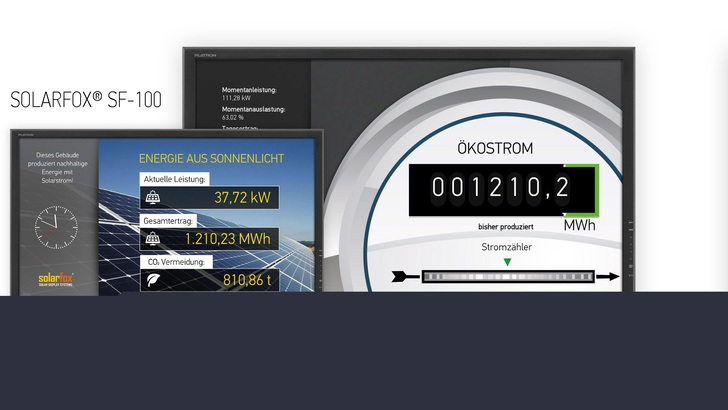Click the green-framed last digit of the counter
The height and width of the screenshot is (410, 728).
click(581, 187)
